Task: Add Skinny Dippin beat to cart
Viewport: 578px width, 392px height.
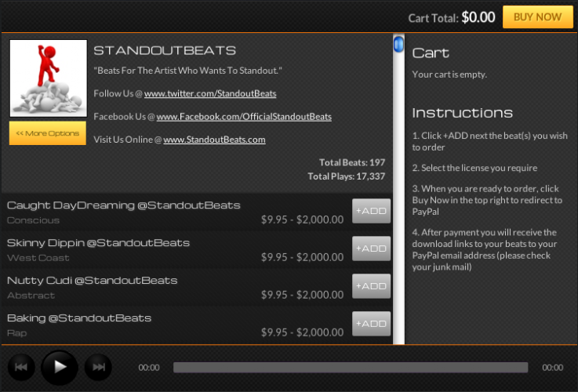Action: (371, 249)
